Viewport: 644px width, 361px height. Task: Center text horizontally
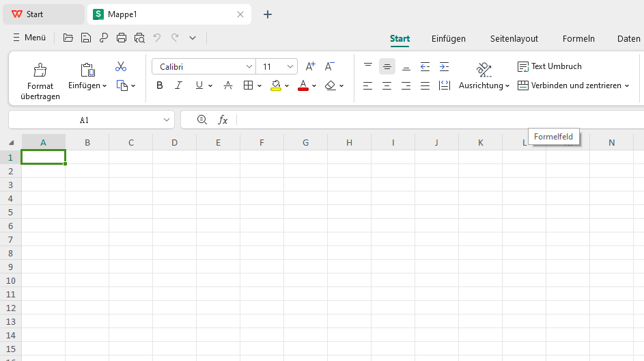pyautogui.click(x=387, y=85)
